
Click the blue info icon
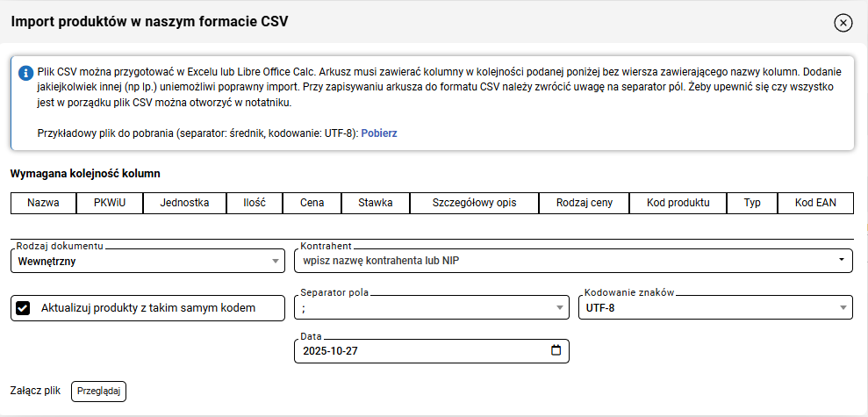pyautogui.click(x=26, y=73)
